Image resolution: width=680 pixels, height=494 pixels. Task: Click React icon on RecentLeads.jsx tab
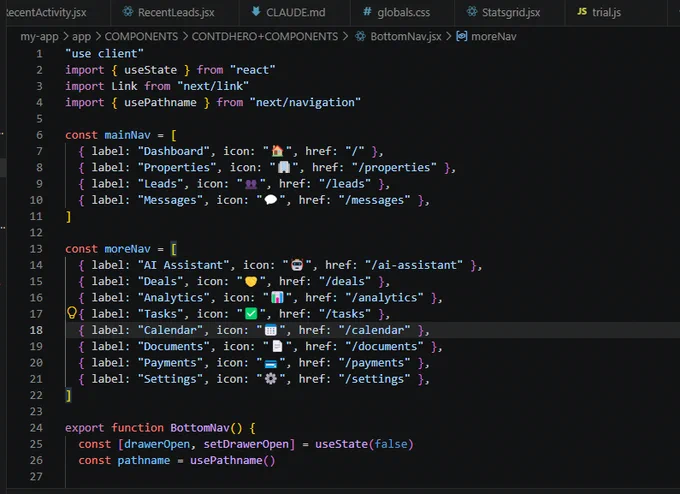128,12
